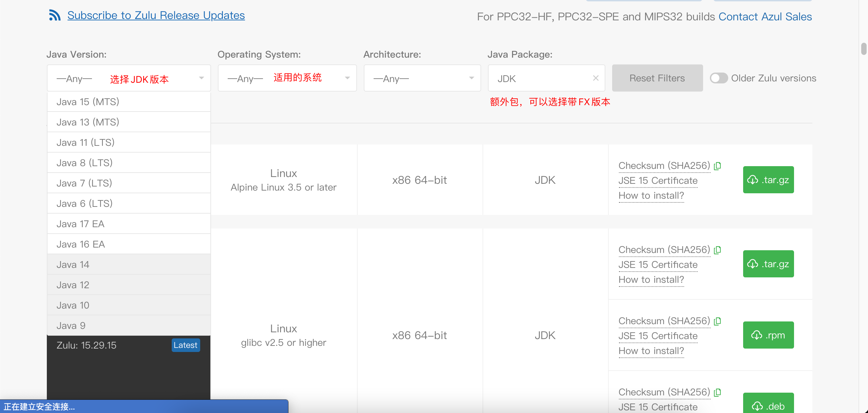Open the Java Version dropdown
Screen dimensions: 868x413
(x=129, y=78)
